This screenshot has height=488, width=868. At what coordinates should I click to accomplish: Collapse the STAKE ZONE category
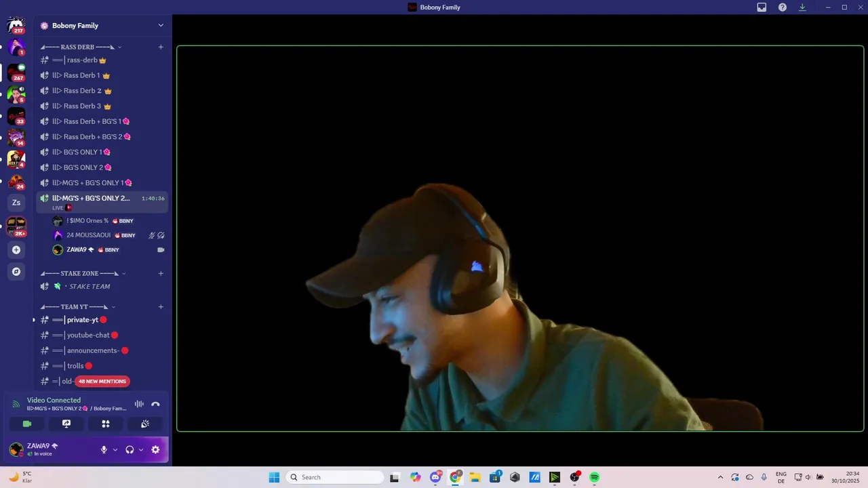point(83,273)
